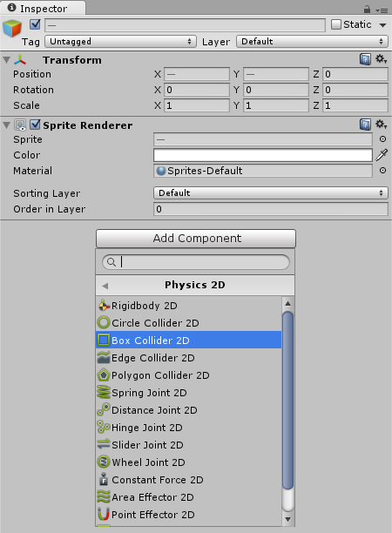
Task: Click the Rotation Y field
Action: [276, 90]
